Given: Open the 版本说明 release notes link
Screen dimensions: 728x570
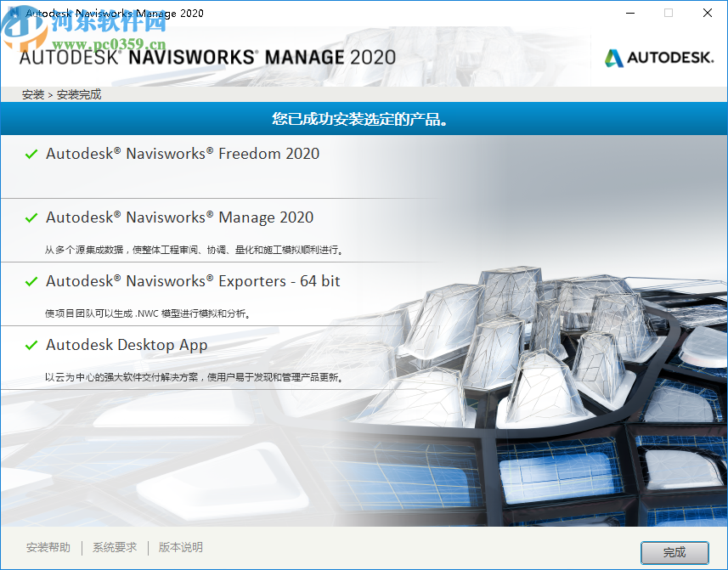Looking at the screenshot, I should 179,548.
